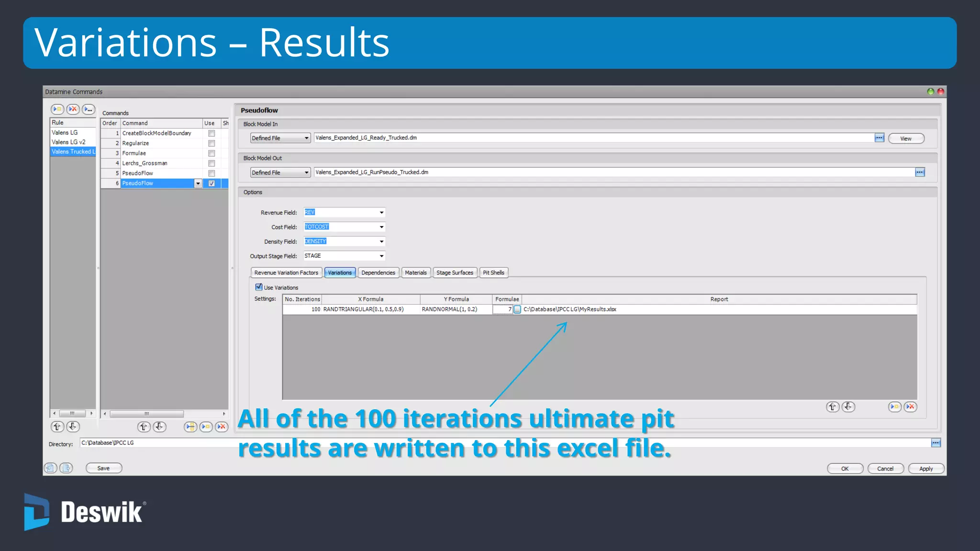Toggle Use checkbox for Lerchs_Grossman

(x=212, y=164)
